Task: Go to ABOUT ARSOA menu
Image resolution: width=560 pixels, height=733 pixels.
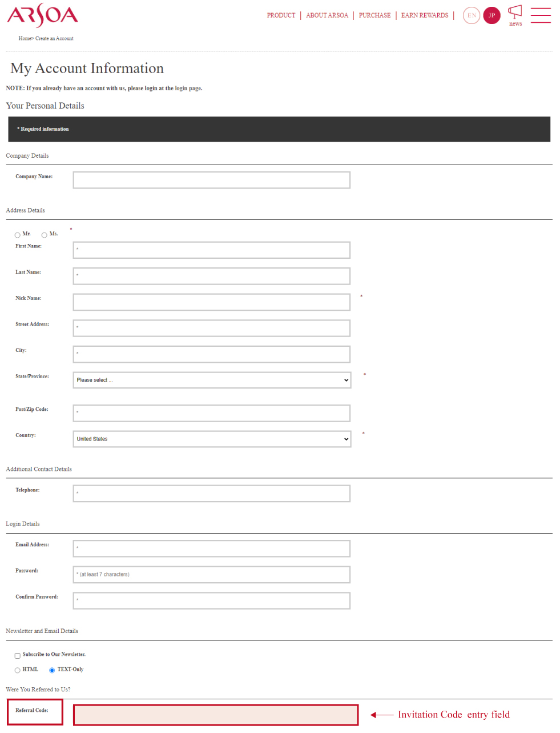Action: [x=327, y=15]
